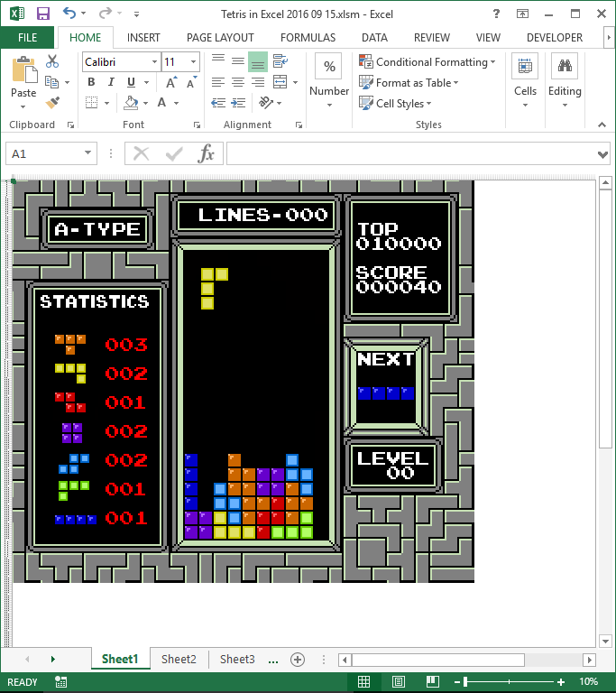Open Format as Table menu
616x693 pixels.
point(409,83)
